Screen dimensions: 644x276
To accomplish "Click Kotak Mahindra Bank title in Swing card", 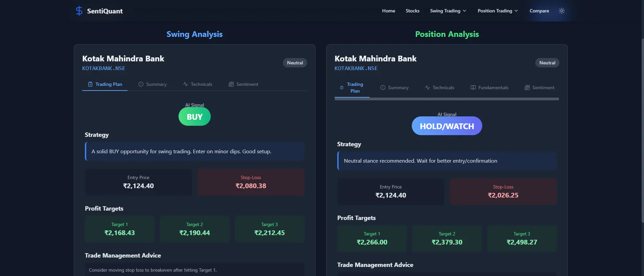I will pyautogui.click(x=123, y=59).
